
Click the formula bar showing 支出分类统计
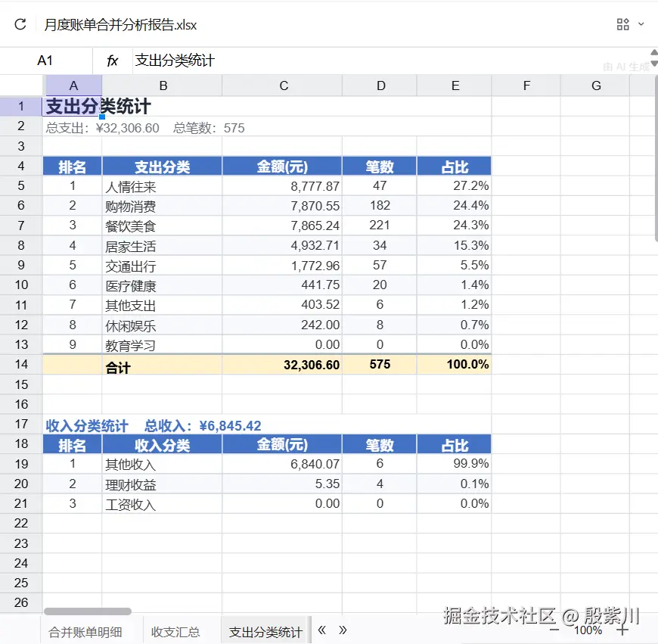coord(390,61)
